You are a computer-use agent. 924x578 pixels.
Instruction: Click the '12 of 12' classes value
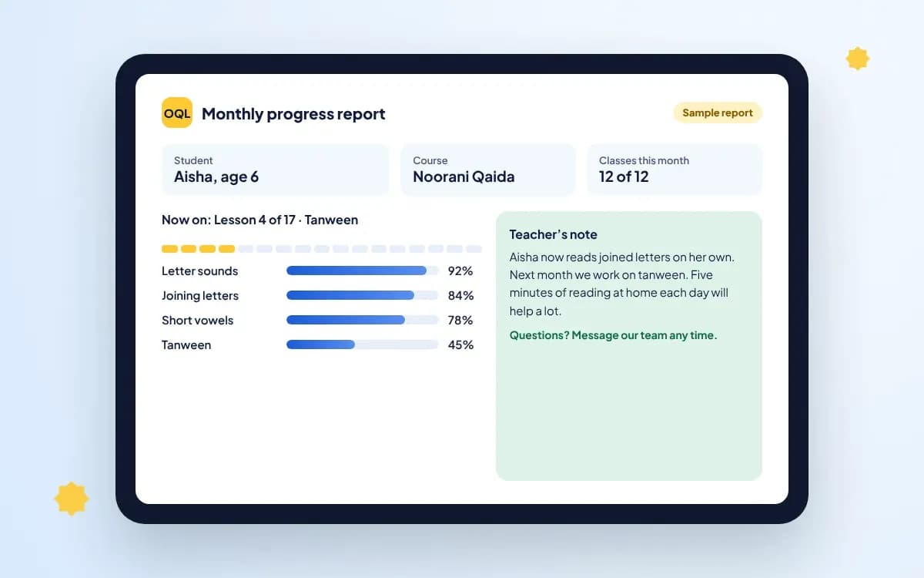pos(624,176)
